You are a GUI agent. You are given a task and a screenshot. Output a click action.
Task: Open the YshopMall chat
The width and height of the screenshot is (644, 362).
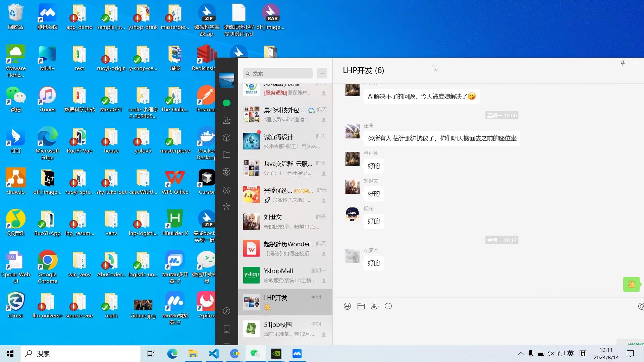(285, 275)
